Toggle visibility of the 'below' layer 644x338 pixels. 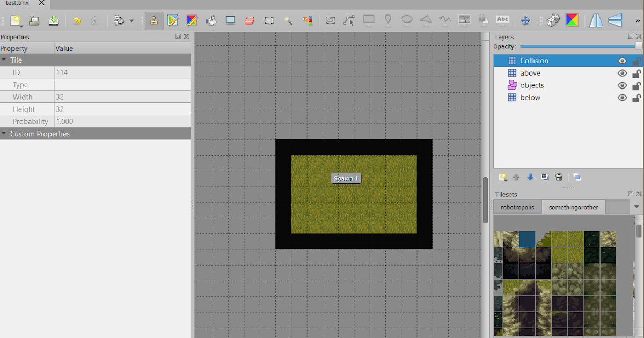(623, 98)
